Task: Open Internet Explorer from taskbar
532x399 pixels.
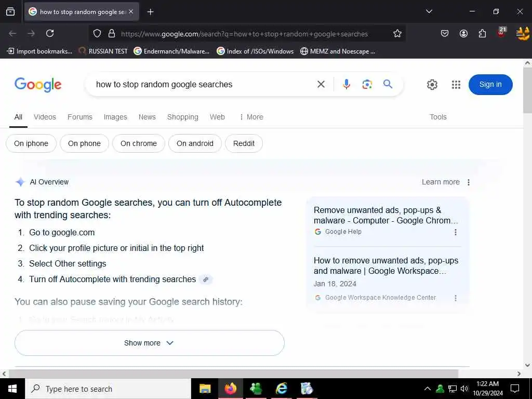Action: coord(281,389)
